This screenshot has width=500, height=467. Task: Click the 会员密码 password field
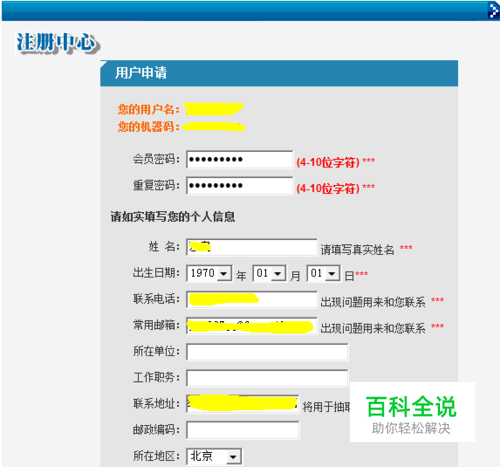coord(239,159)
